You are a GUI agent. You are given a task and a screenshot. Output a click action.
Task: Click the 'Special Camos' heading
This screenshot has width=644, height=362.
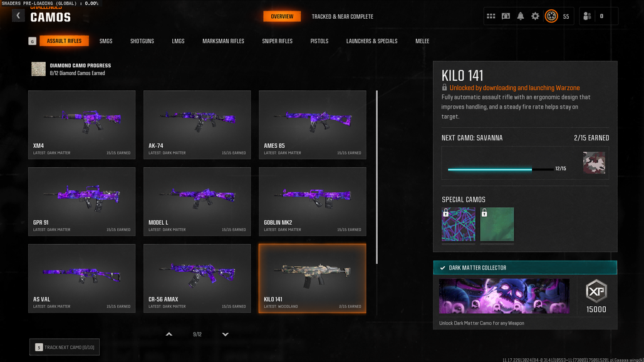click(464, 199)
